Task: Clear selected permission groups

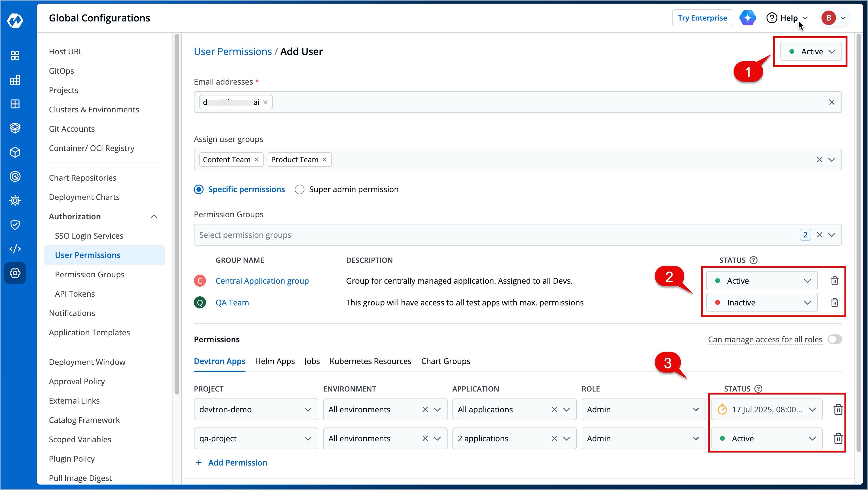Action: pyautogui.click(x=819, y=235)
